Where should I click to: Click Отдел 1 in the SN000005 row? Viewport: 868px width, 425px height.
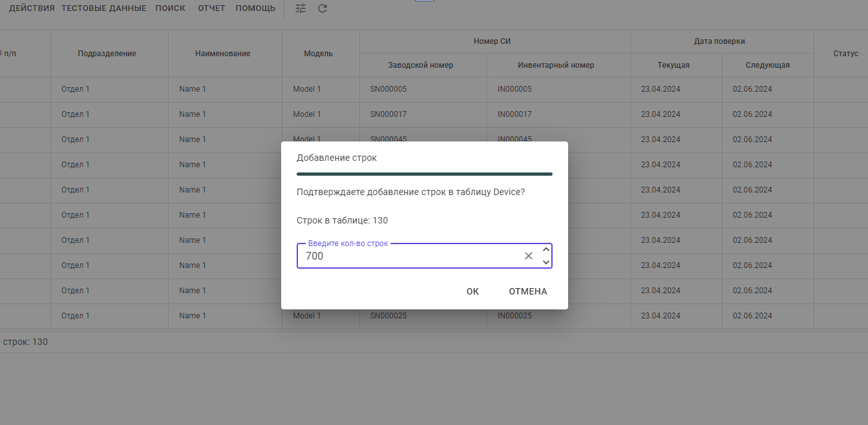pos(76,89)
